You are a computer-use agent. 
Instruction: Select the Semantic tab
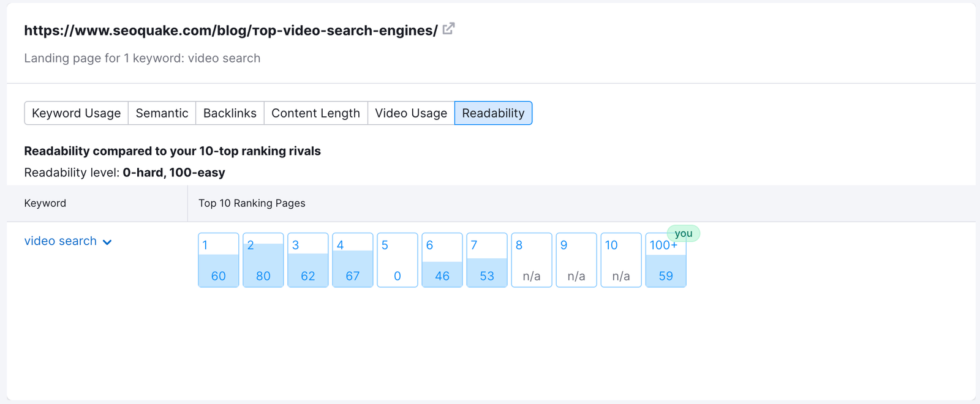tap(162, 113)
